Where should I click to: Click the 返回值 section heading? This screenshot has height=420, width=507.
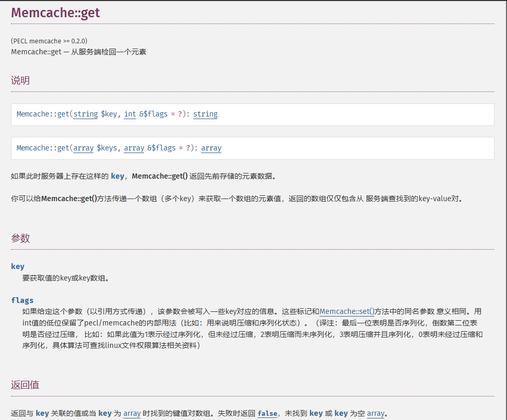25,384
